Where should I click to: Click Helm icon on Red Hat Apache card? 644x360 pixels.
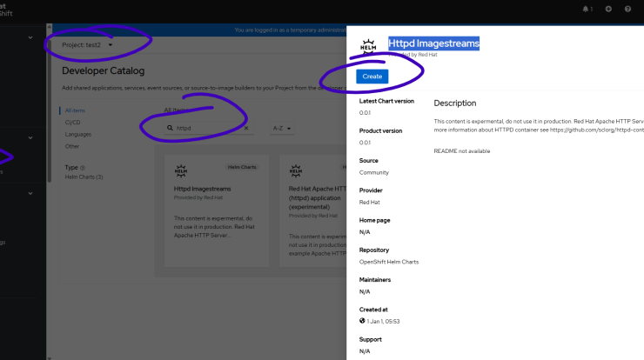click(296, 170)
